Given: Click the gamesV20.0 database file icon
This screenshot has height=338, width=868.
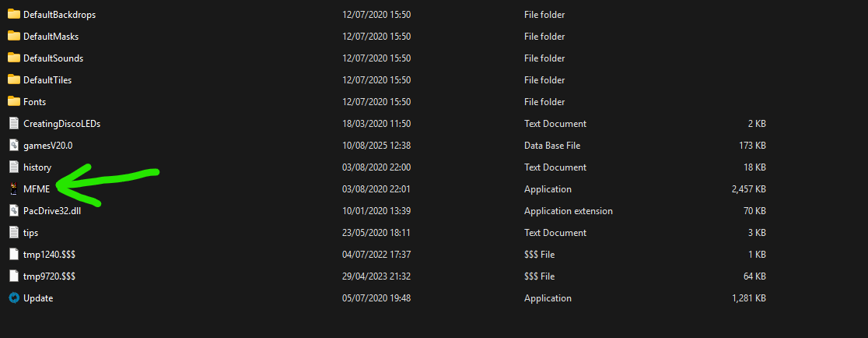Looking at the screenshot, I should [13, 146].
